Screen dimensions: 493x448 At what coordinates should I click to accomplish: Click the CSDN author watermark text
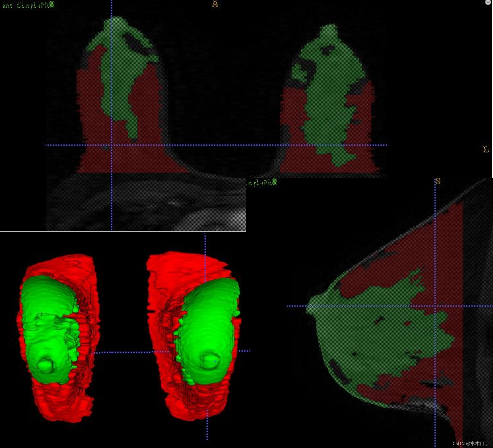tap(471, 443)
